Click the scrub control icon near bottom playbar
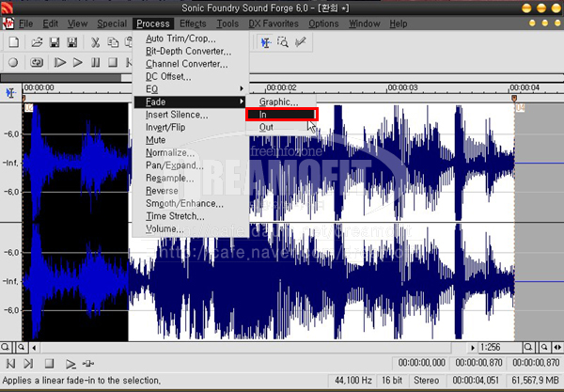Viewport: 564px width, 392px height. [88, 364]
